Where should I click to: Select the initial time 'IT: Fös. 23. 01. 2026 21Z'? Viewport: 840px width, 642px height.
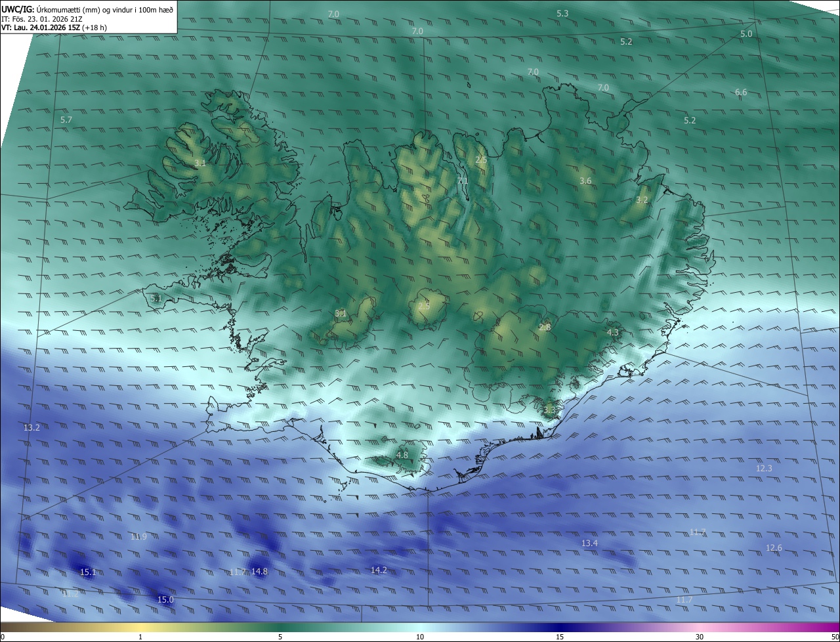[x=42, y=18]
